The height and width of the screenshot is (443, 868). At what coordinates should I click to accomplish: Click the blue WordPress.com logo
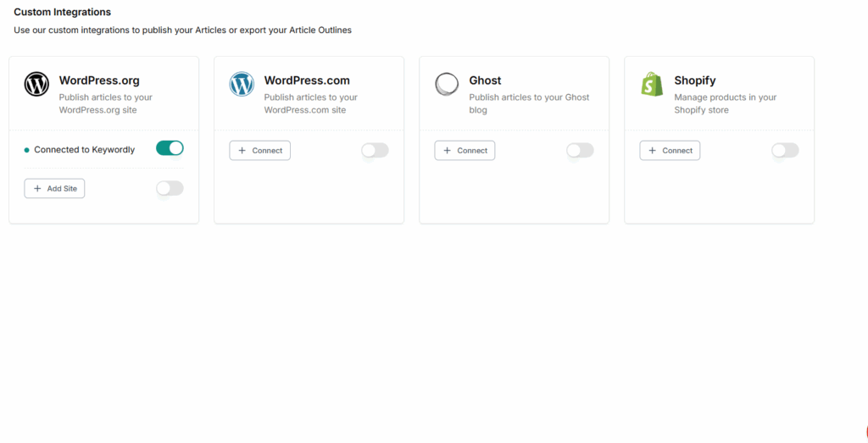pos(242,84)
